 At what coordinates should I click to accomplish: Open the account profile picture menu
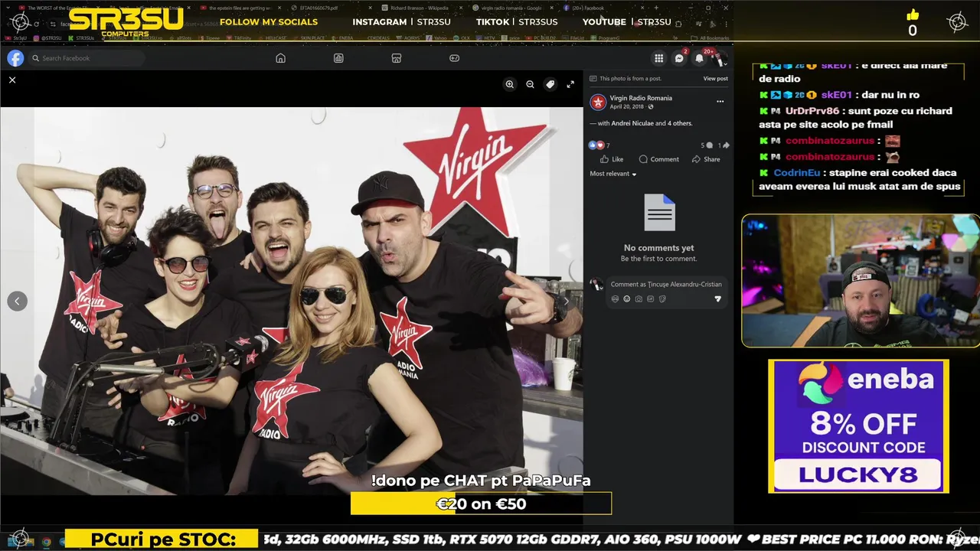coord(719,58)
